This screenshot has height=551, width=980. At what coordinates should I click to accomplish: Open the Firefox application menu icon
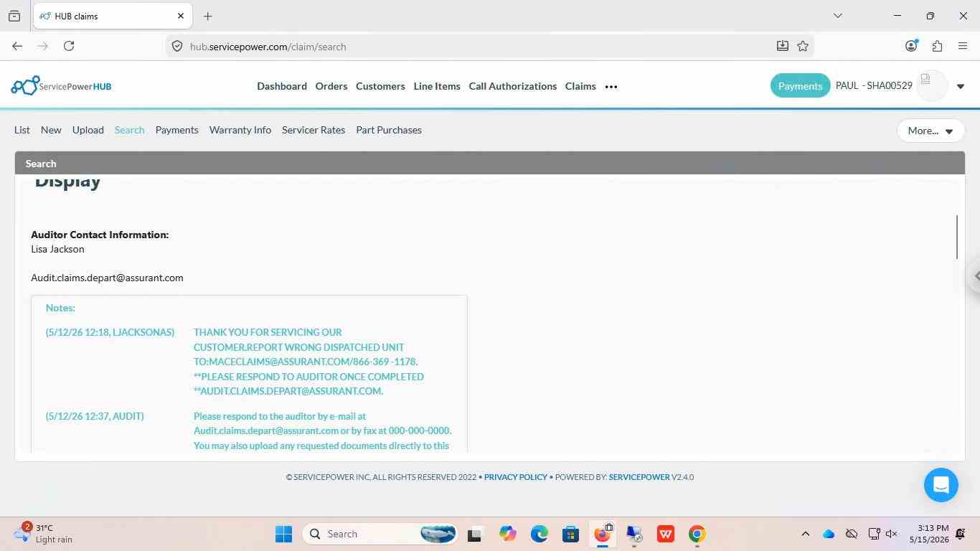coord(963,46)
